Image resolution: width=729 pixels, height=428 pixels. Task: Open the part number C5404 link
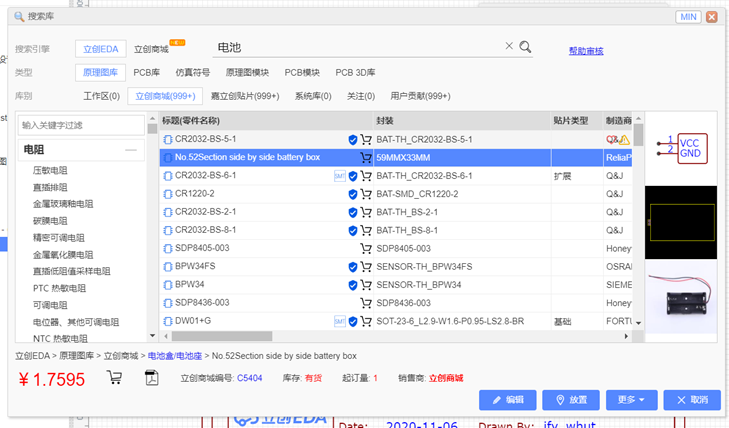[250, 378]
